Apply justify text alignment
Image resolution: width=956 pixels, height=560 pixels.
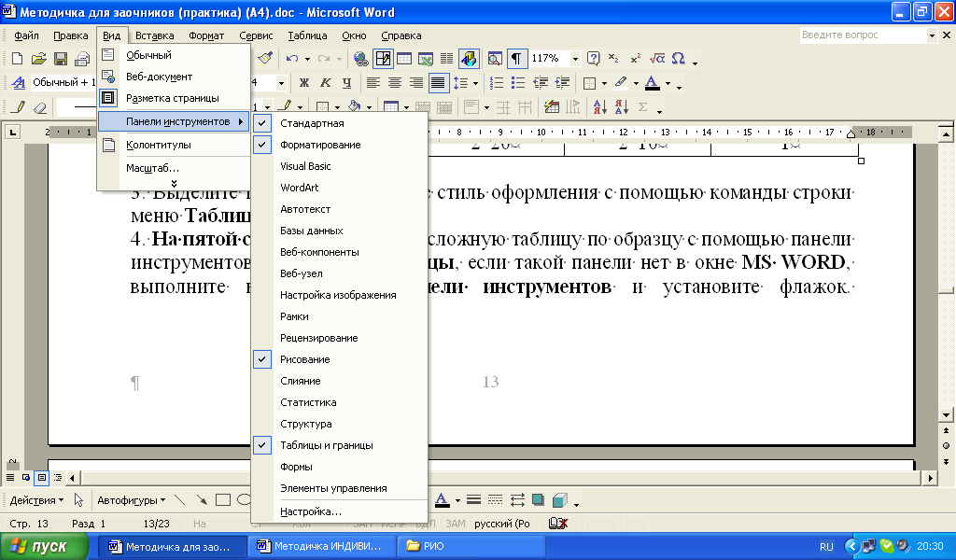point(437,83)
